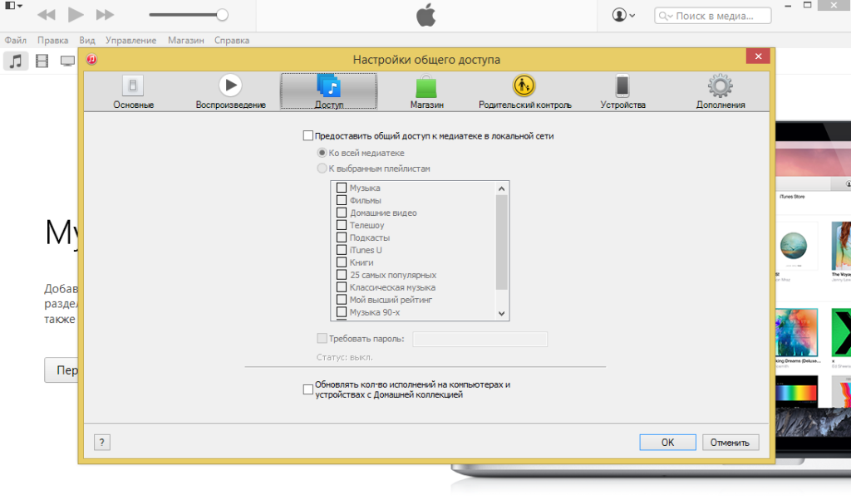This screenshot has width=851, height=504.
Task: Adjust the volume slider knob
Action: point(222,15)
